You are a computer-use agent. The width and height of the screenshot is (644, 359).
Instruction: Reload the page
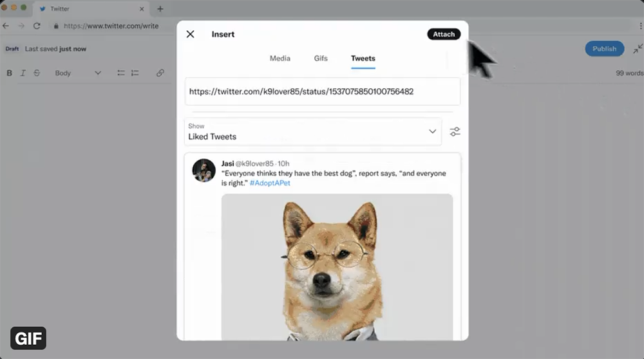click(37, 26)
